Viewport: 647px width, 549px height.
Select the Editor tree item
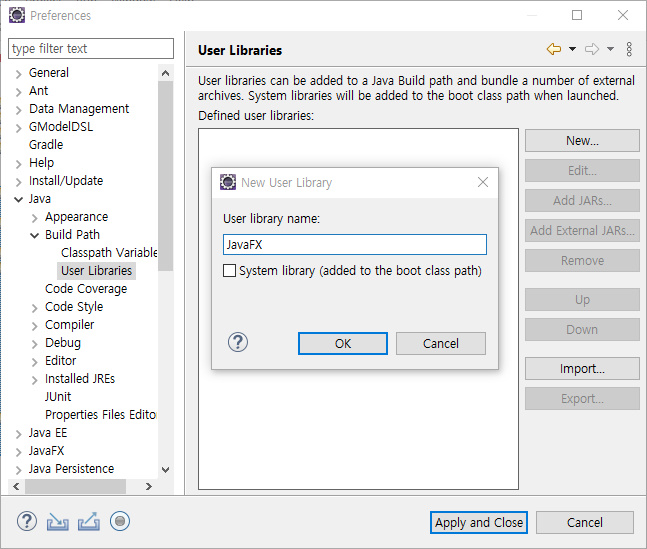(x=61, y=361)
